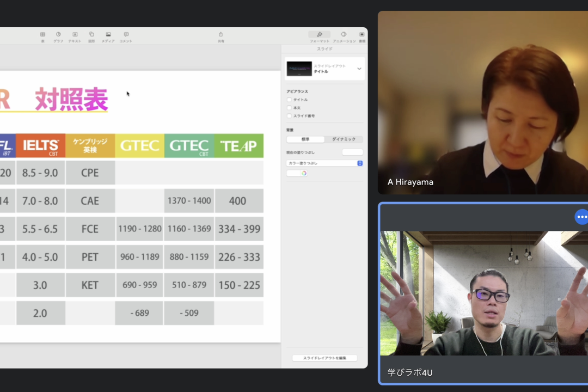Click the スライドレイアウトを編集 button
The height and width of the screenshot is (392, 588).
324,358
